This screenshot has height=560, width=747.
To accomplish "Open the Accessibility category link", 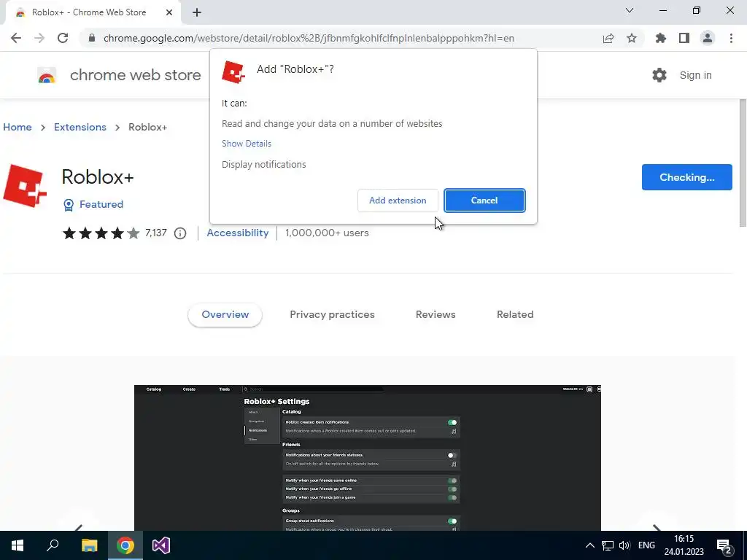I will pos(238,233).
